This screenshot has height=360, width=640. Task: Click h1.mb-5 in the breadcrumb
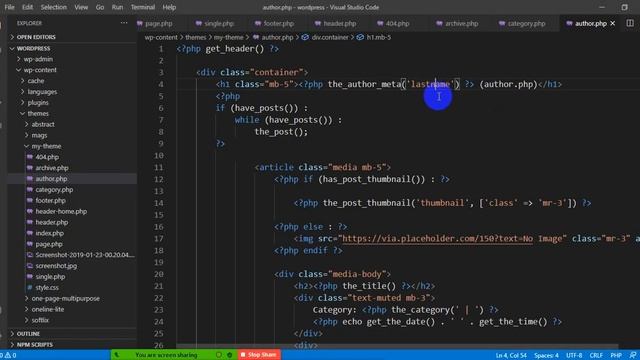tap(378, 37)
